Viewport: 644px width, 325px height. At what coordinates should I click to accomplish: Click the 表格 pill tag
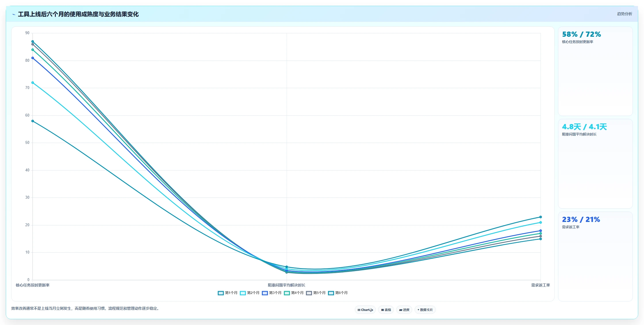pos(386,310)
